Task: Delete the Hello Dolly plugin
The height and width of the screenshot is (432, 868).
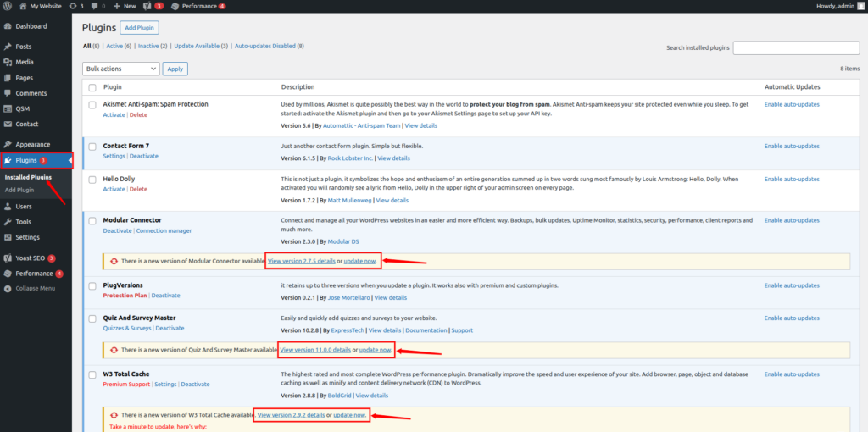Action: pos(138,189)
